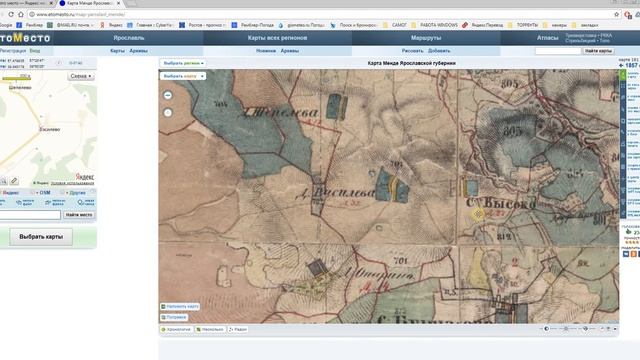Open the 'Рамблер-Погода' bookmark
The height and width of the screenshot is (360, 640).
point(253,25)
